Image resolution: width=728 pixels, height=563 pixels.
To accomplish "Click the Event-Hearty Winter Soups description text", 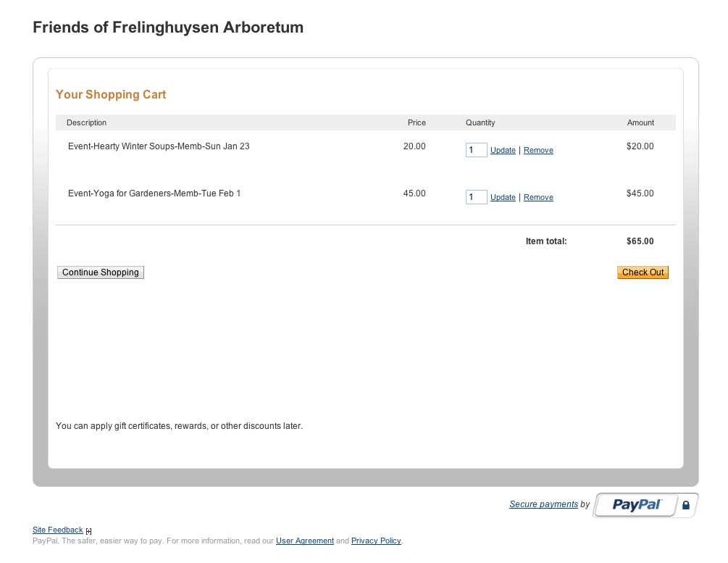I will [x=159, y=146].
